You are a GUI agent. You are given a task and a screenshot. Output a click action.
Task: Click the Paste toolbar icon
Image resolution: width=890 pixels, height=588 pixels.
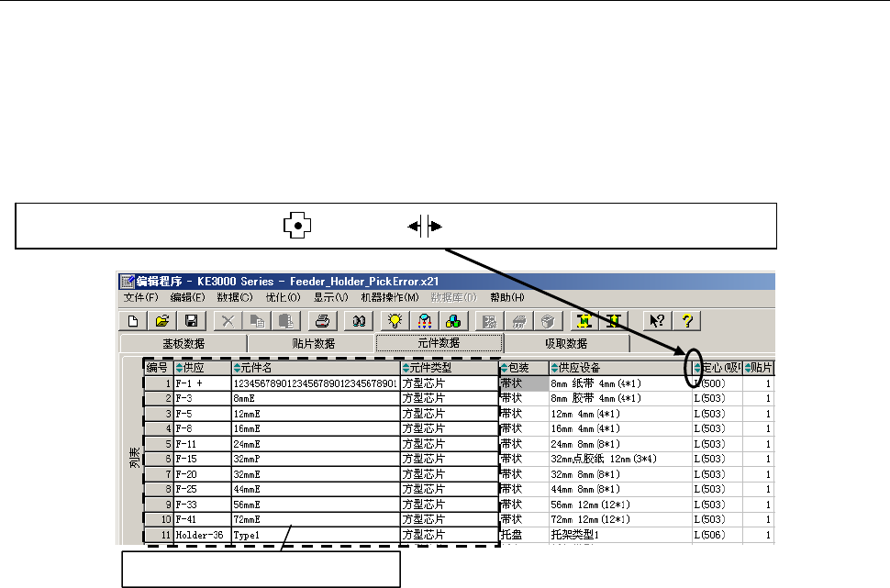pyautogui.click(x=286, y=321)
